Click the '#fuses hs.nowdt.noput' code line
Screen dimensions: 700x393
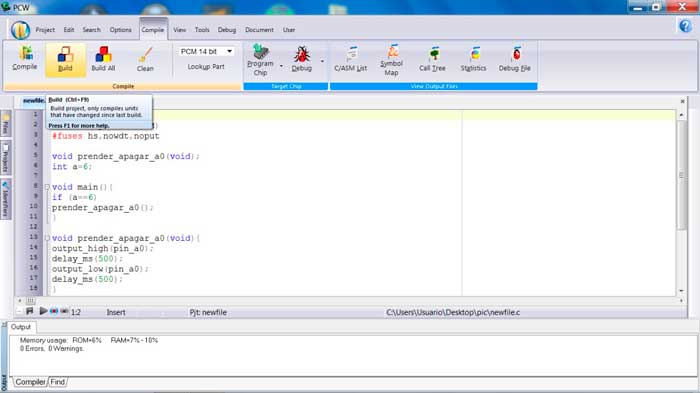tap(105, 136)
